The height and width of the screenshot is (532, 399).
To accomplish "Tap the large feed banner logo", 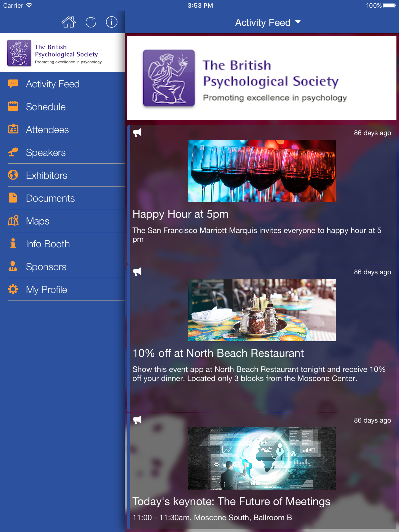I will [x=262, y=78].
